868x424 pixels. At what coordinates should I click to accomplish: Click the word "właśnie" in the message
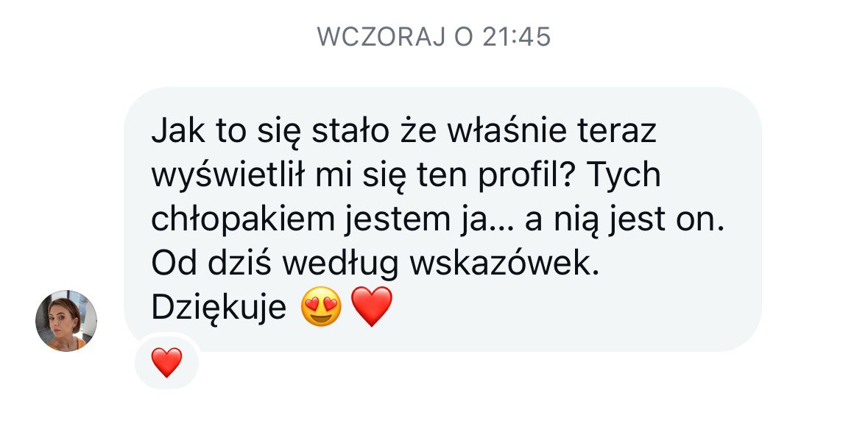[507, 132]
